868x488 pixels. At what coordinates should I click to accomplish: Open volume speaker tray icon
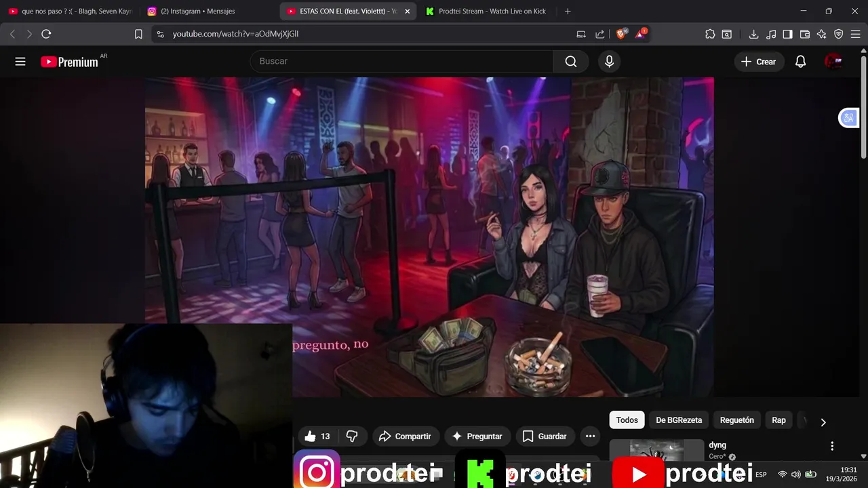[x=796, y=474]
